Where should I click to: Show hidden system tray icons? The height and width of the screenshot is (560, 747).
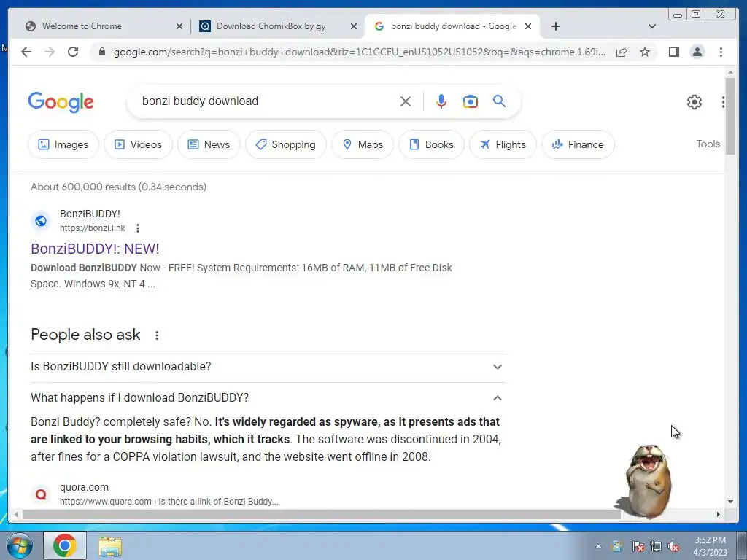tap(598, 546)
